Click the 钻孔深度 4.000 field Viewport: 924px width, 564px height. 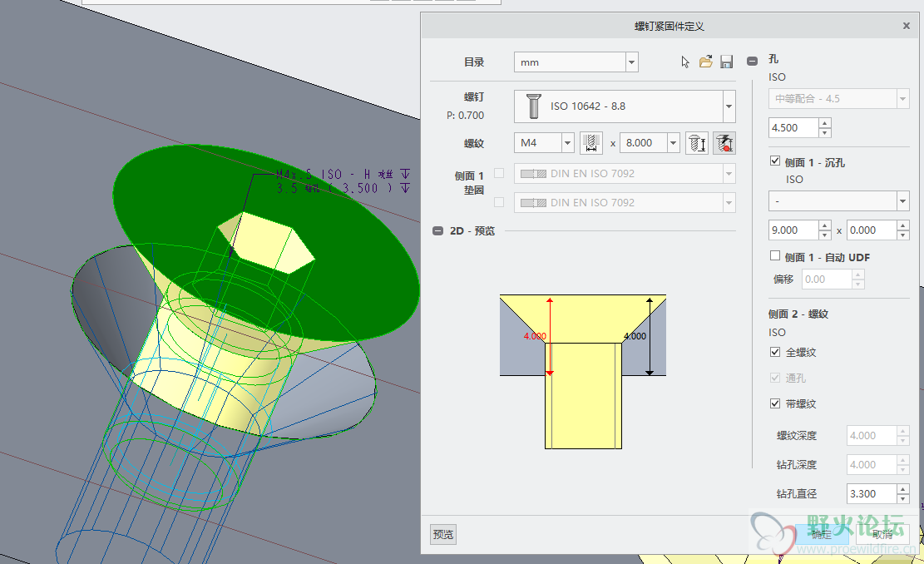pyautogui.click(x=872, y=464)
